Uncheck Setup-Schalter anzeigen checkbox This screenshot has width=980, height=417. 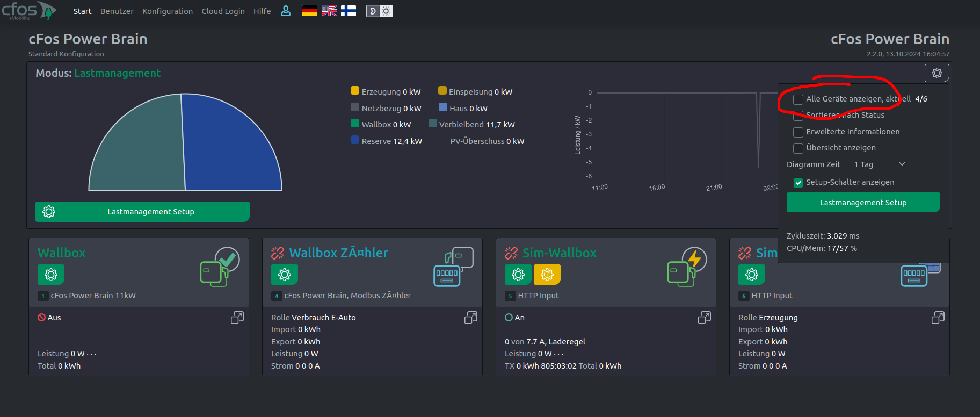(798, 183)
